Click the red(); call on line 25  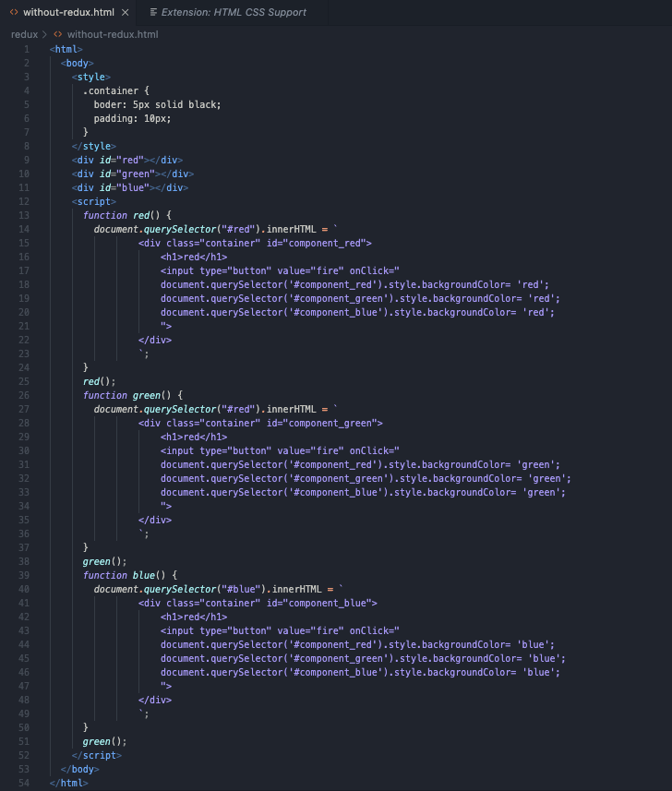point(100,381)
